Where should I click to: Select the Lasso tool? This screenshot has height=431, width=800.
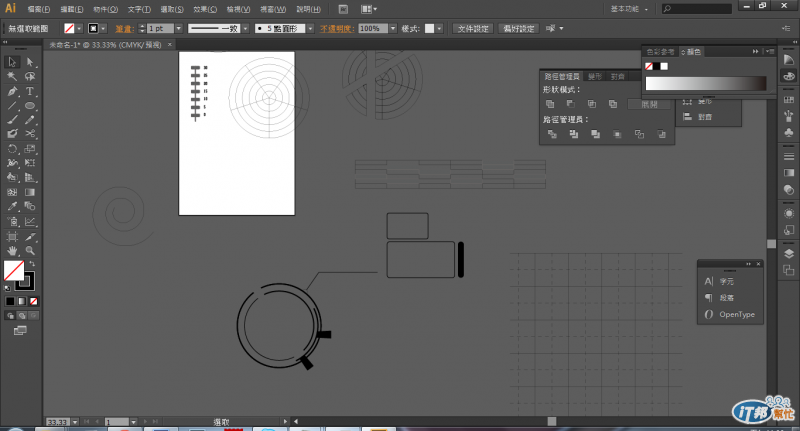tap(30, 77)
